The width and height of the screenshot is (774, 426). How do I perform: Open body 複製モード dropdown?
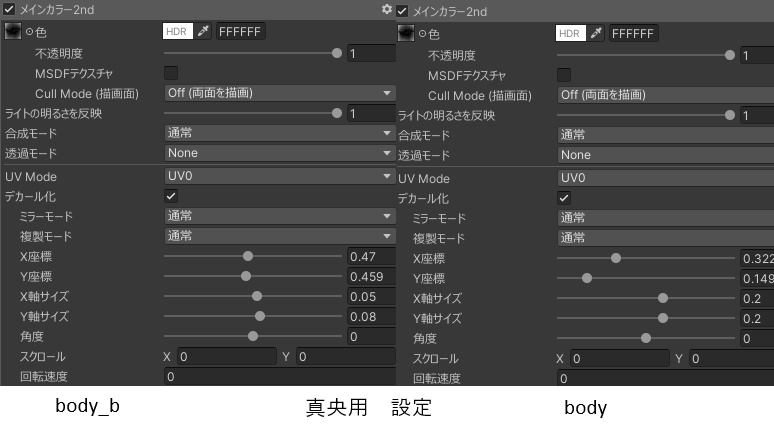click(665, 238)
